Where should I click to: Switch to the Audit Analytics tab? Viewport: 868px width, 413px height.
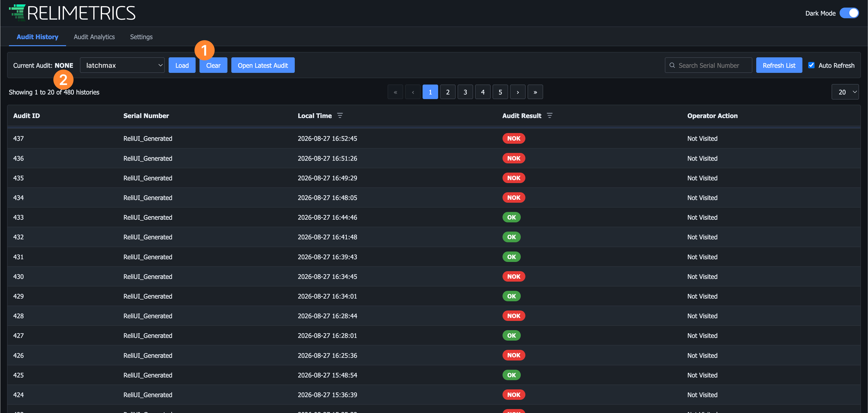point(94,37)
